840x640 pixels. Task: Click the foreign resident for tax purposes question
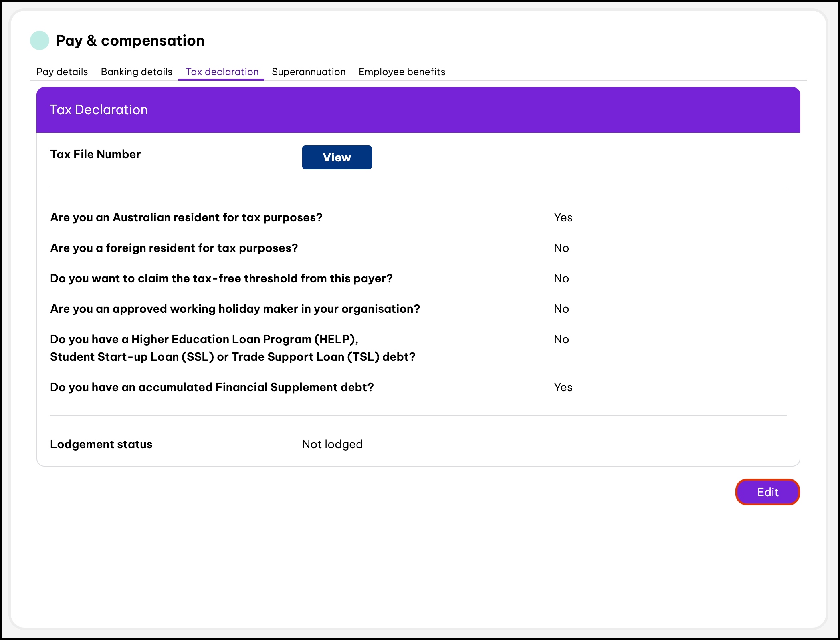174,248
